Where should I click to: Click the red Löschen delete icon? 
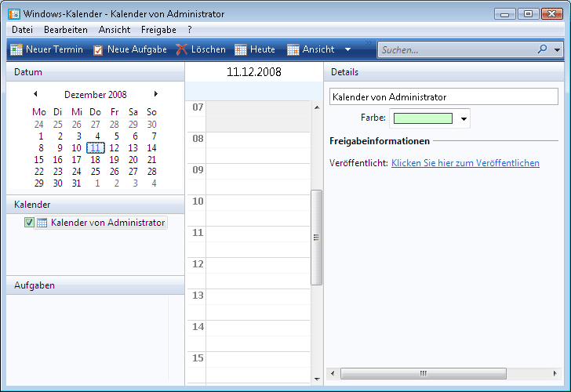[x=182, y=49]
